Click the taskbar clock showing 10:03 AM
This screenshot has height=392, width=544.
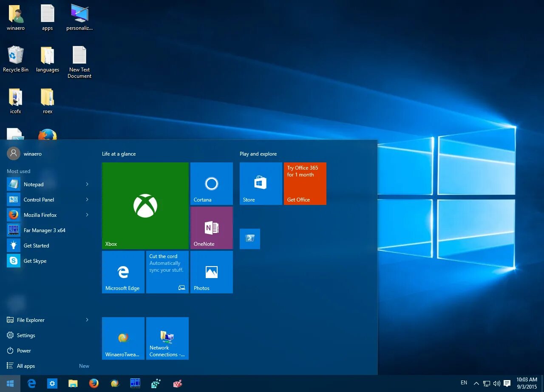click(x=527, y=383)
